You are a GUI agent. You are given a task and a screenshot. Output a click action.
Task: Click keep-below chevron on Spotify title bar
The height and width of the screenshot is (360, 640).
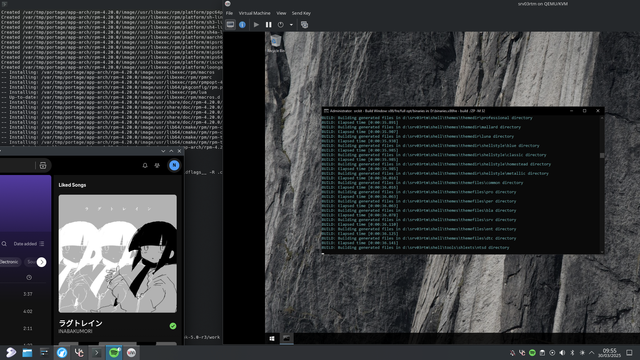(163, 151)
